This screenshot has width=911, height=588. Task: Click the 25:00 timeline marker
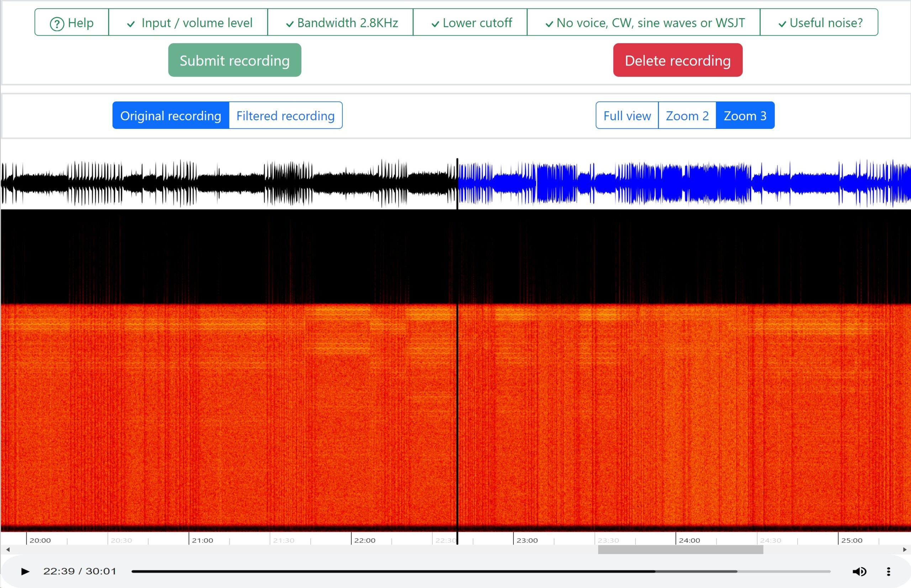pyautogui.click(x=852, y=540)
